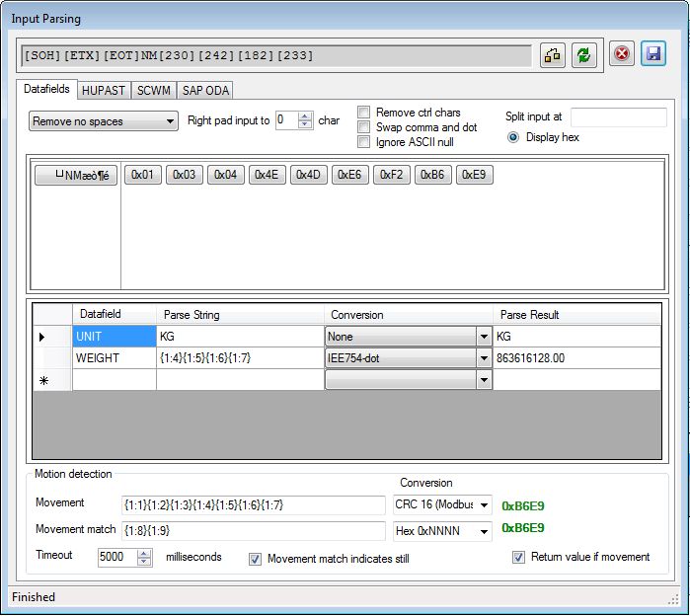The width and height of the screenshot is (690, 616).
Task: Open the SAP ODA tab
Action: click(205, 91)
